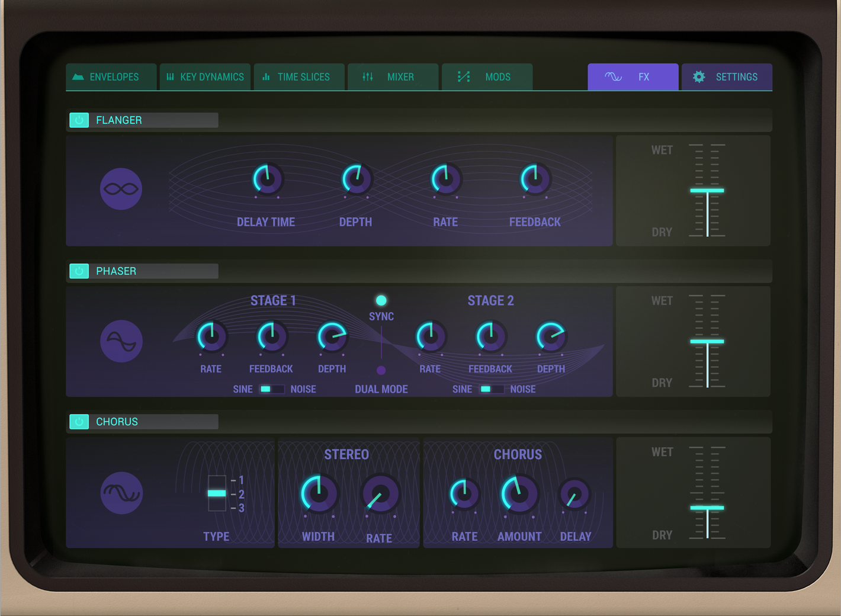Click the Phaser sine-wave icon
Image resolution: width=841 pixels, height=616 pixels.
[121, 342]
